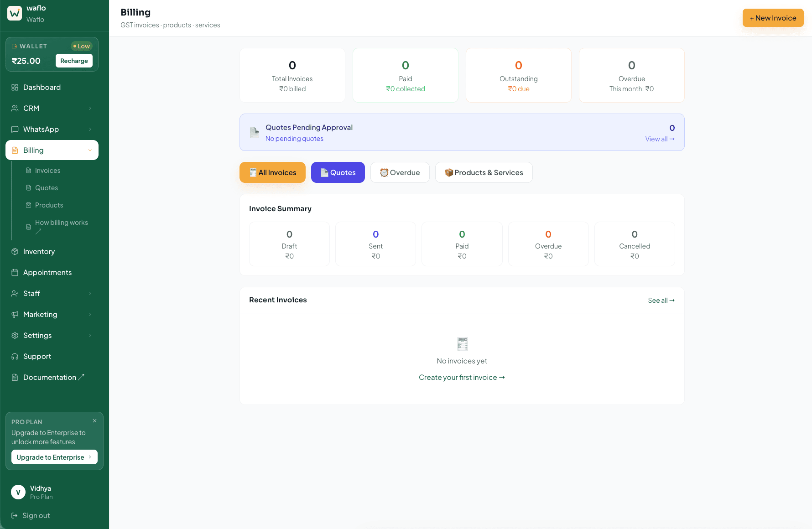Screen dimensions: 812x529
Task: Expand the Staff submenu chevron
Action: [x=90, y=293]
